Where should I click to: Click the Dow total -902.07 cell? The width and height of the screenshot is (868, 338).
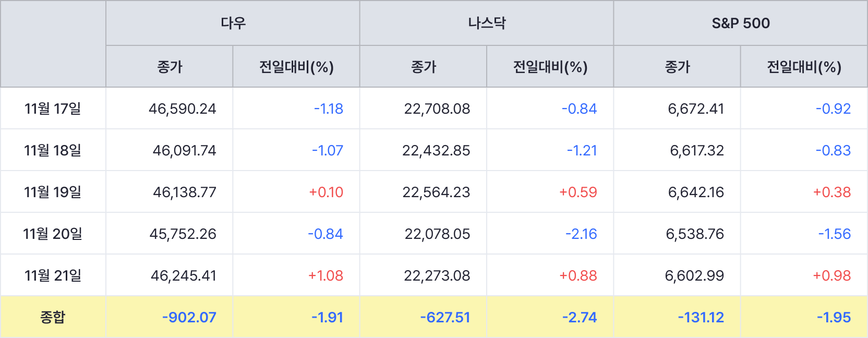point(189,317)
